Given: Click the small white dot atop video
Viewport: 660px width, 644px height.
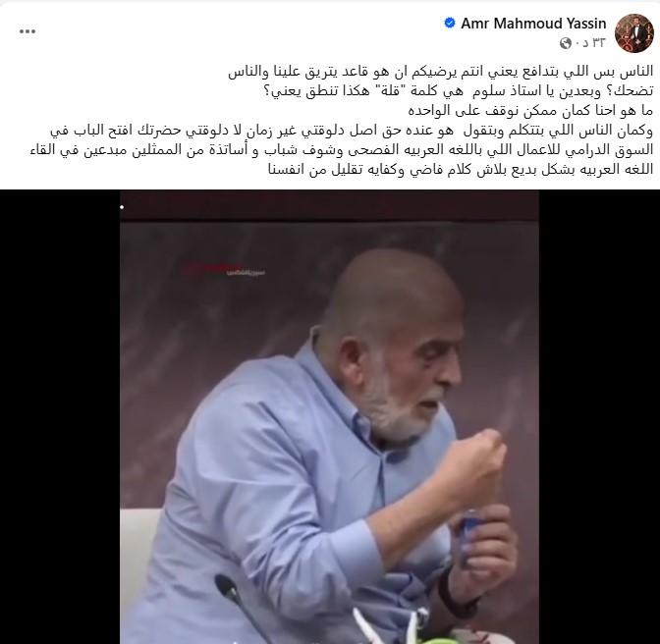Looking at the screenshot, I should point(122,207).
